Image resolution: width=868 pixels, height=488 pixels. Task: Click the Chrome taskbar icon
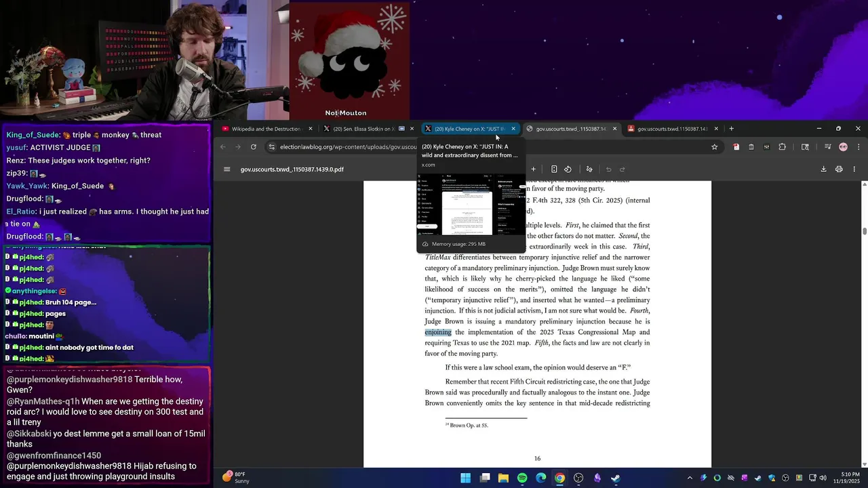559,478
